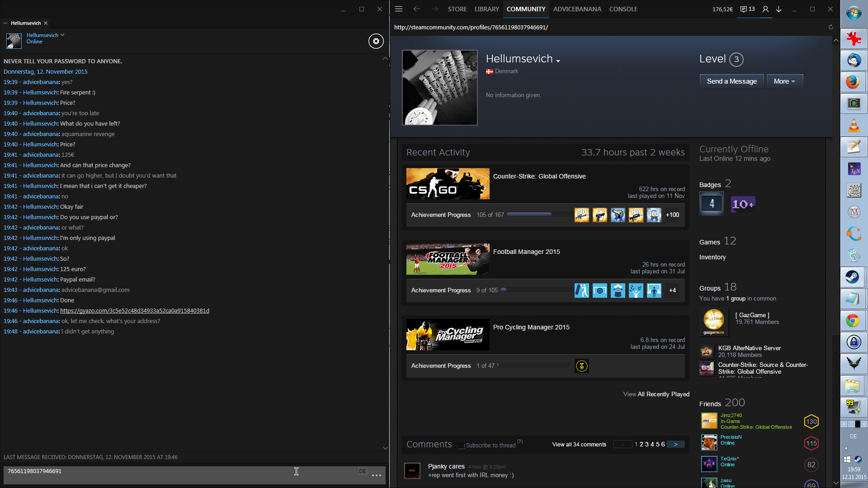Open the downloads arrow icon

click(779, 9)
